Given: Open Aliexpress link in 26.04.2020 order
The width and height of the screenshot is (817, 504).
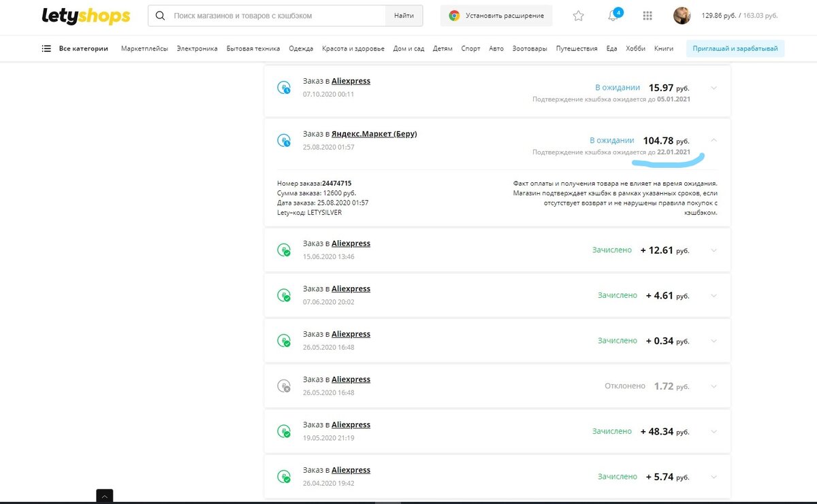Looking at the screenshot, I should [x=351, y=470].
